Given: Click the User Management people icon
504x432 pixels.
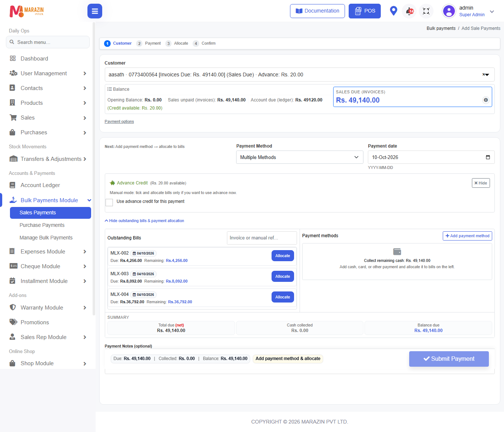Looking at the screenshot, I should pos(13,73).
